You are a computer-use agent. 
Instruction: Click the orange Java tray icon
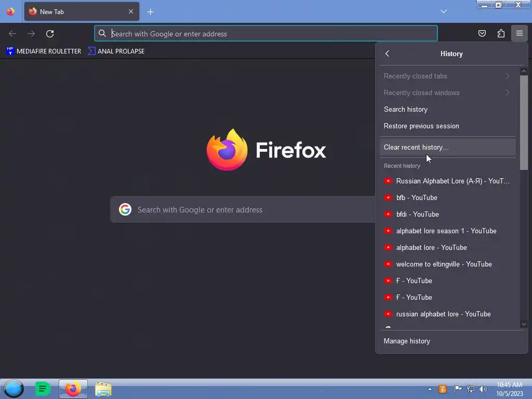click(443, 389)
